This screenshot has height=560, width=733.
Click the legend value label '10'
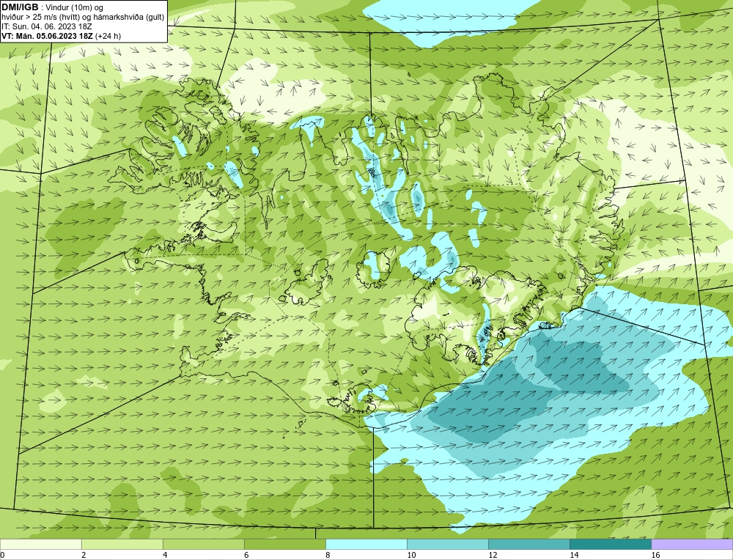pos(411,555)
